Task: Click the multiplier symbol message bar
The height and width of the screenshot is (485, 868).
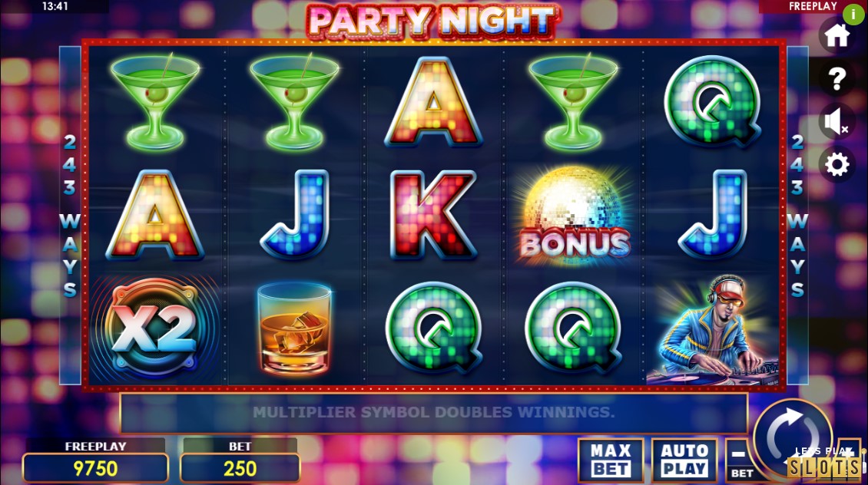Action: (x=433, y=413)
